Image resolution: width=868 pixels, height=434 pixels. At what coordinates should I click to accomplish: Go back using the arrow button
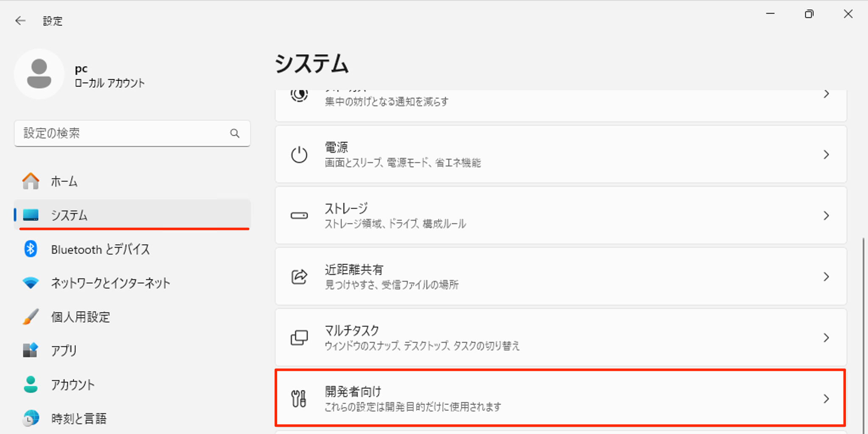pos(20,20)
